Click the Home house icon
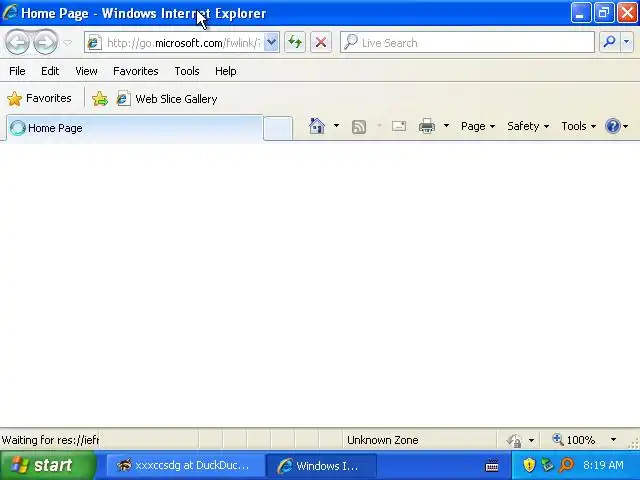This screenshot has width=640, height=480. pyautogui.click(x=317, y=126)
